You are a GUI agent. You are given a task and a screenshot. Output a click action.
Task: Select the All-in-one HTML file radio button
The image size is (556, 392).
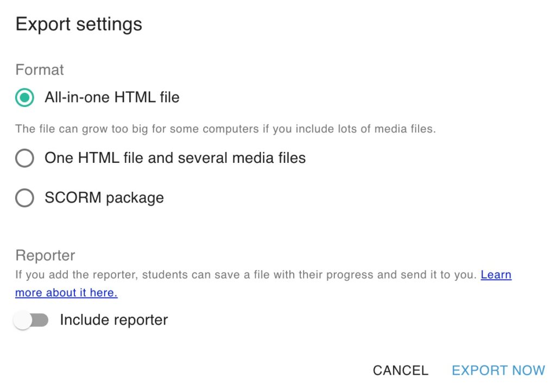click(24, 98)
